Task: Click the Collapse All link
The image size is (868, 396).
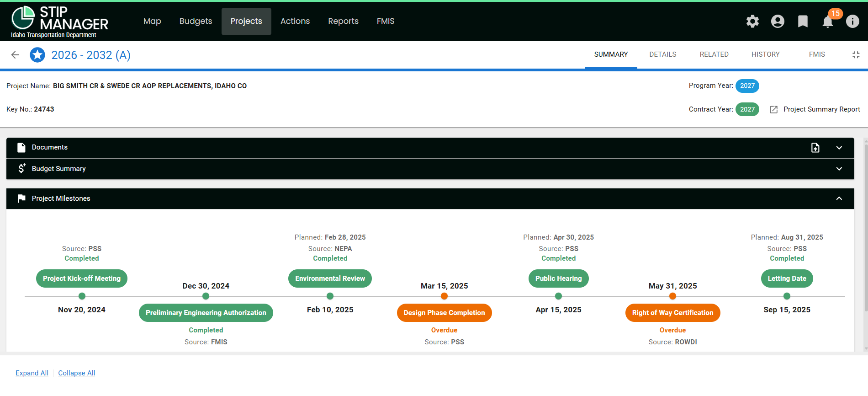Action: [x=77, y=373]
